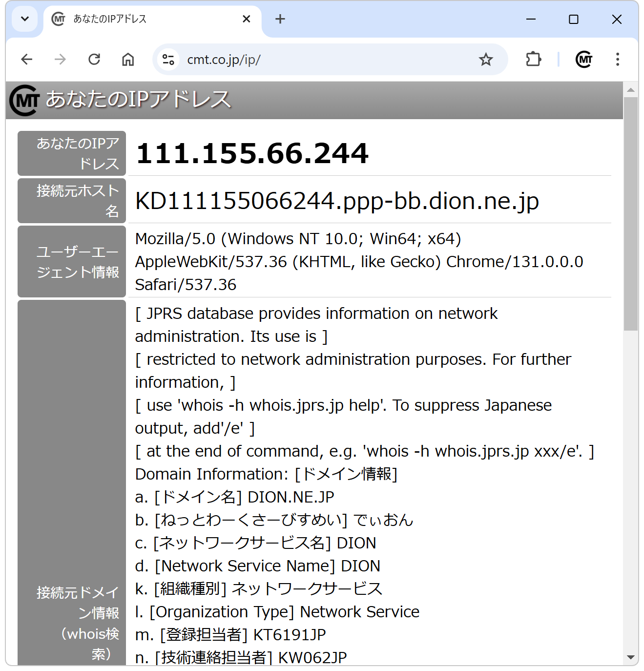Select hostname KD111155066244.ppp-bb.dion.ne.jp
Image resolution: width=644 pixels, height=671 pixels.
coord(337,201)
